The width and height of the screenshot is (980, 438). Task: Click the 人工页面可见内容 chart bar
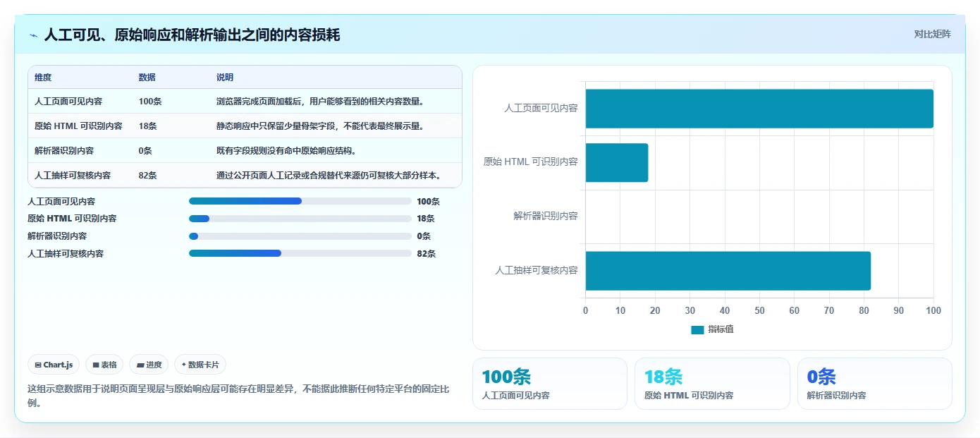[759, 109]
